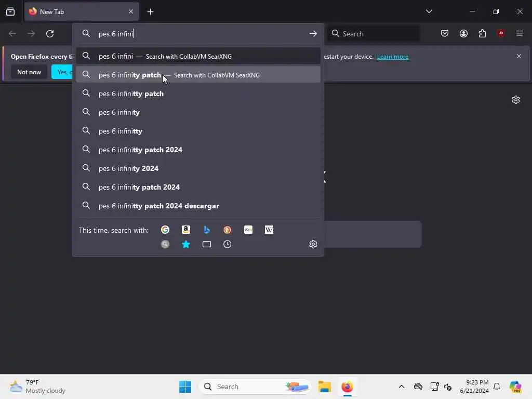The image size is (532, 399).
Task: Pick highlighted 'pes 6 infinity patch' suggestion
Action: click(x=198, y=75)
